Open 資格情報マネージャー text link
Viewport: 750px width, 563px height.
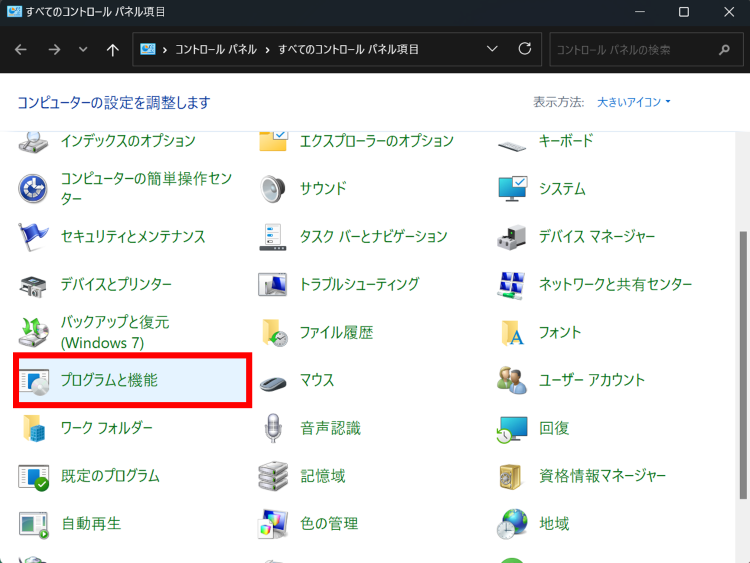pos(602,476)
